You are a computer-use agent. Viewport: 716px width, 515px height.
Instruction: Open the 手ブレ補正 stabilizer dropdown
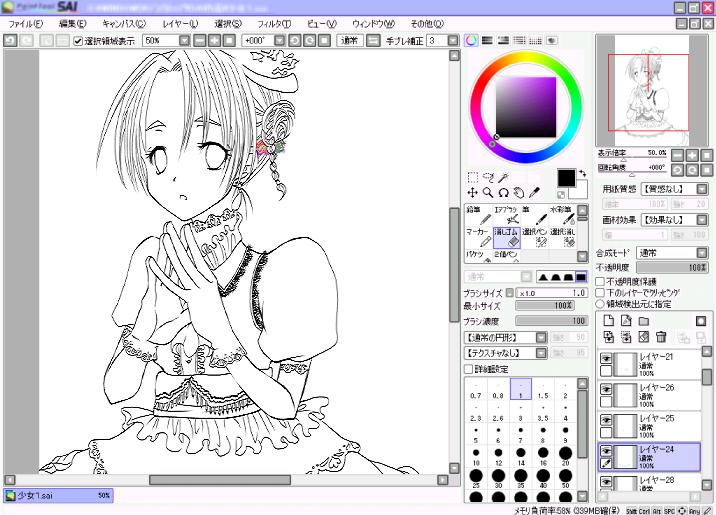(x=453, y=41)
